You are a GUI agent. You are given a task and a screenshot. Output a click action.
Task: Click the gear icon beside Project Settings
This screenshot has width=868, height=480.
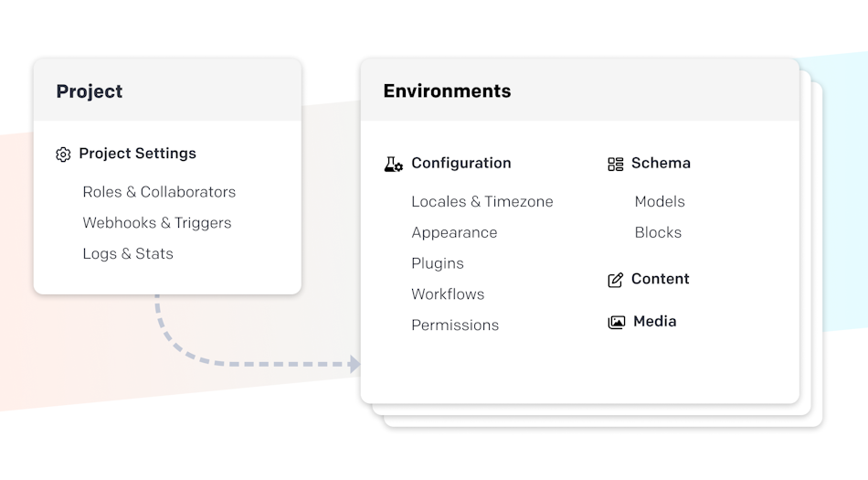[x=63, y=155]
